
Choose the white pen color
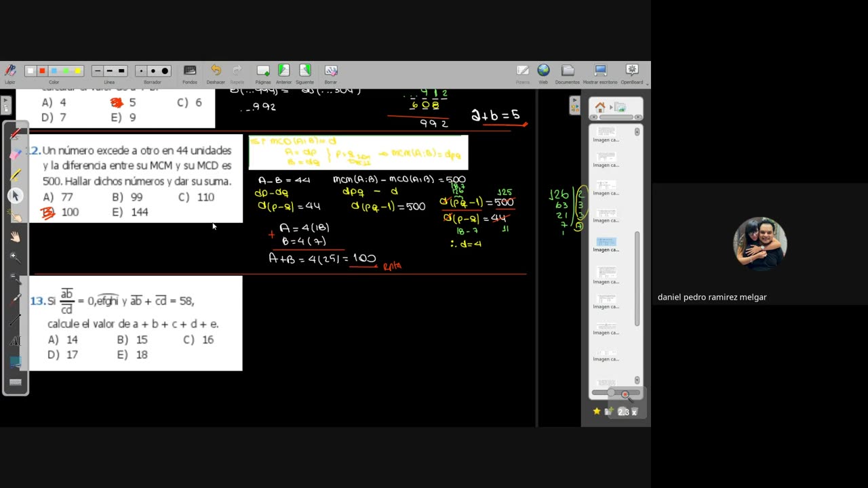(x=30, y=70)
